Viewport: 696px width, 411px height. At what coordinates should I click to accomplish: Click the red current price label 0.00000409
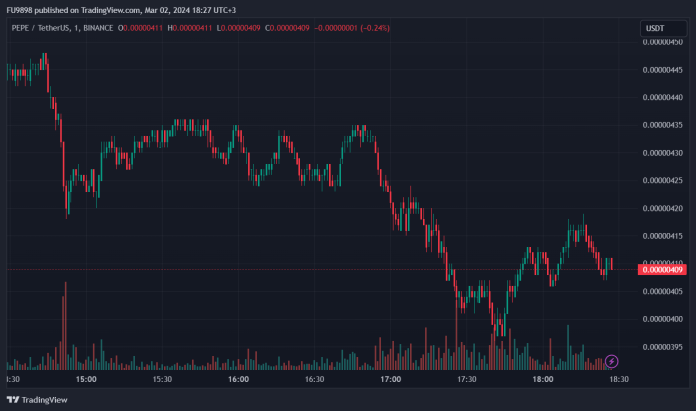663,269
